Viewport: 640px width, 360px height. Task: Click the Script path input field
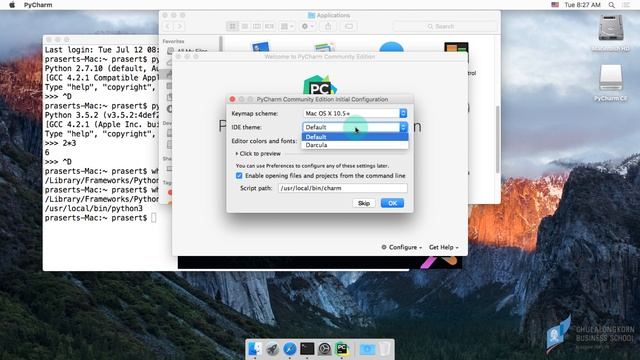(343, 188)
